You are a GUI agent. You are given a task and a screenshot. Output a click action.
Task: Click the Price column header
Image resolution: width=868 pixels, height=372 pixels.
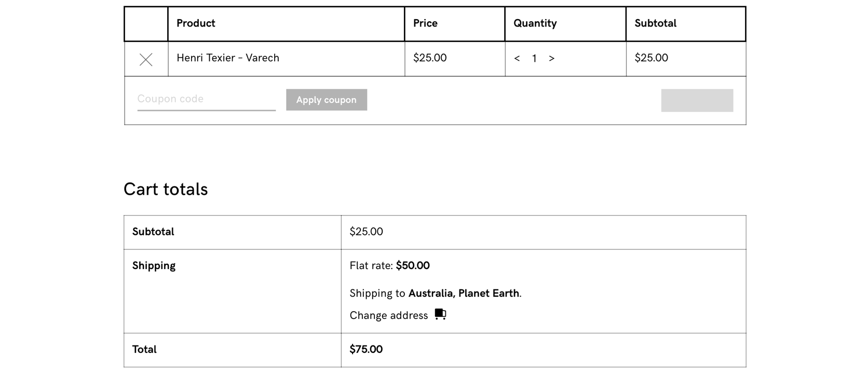[425, 23]
